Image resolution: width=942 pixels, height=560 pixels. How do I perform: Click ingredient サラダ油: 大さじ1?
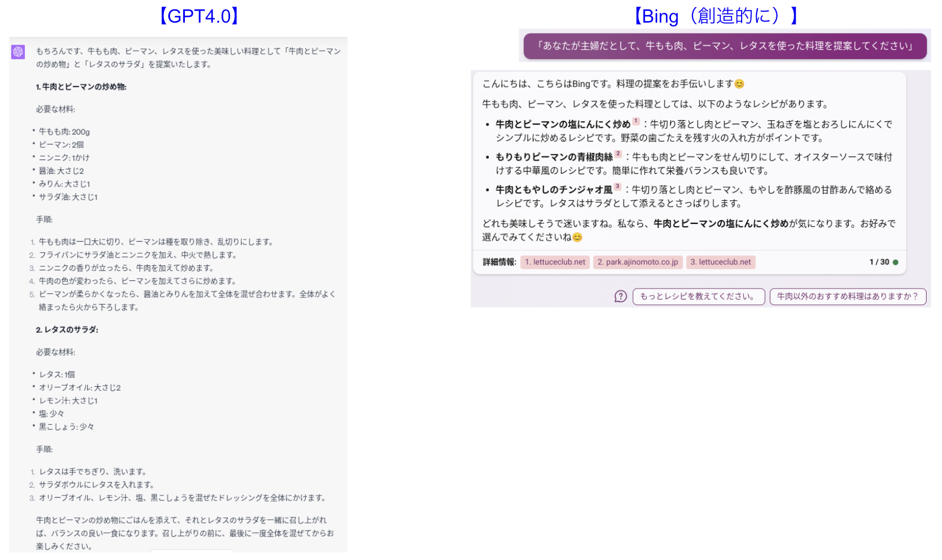pyautogui.click(x=68, y=197)
